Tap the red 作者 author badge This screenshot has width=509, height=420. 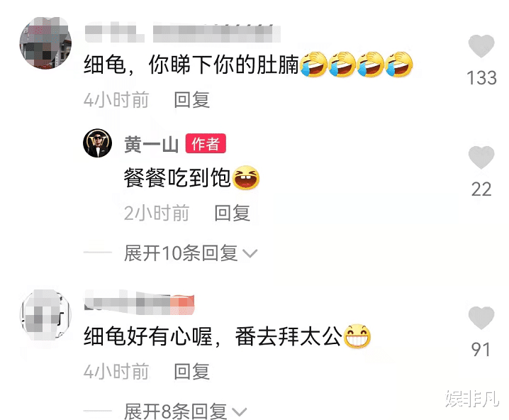(x=206, y=143)
